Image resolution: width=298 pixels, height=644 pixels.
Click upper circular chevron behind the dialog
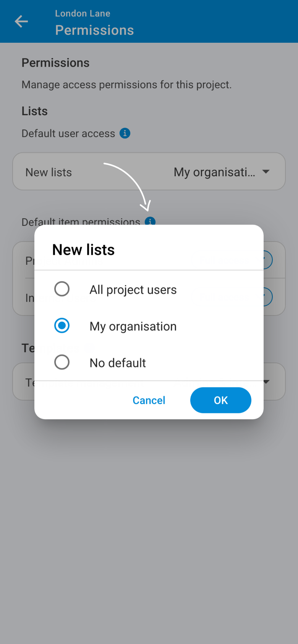[x=267, y=260]
